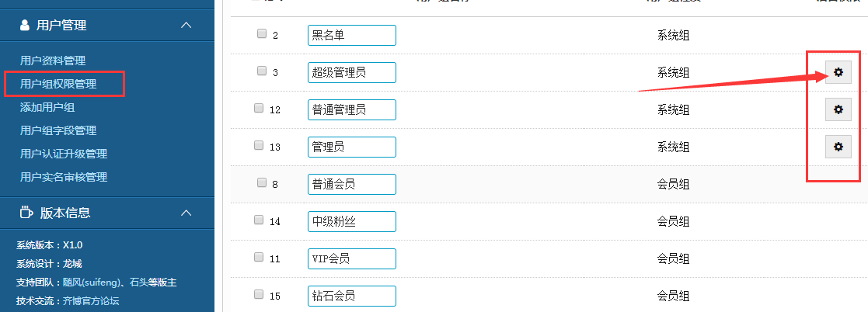Focus the 中级粉丝 name input box
This screenshot has width=868, height=312.
pos(351,221)
